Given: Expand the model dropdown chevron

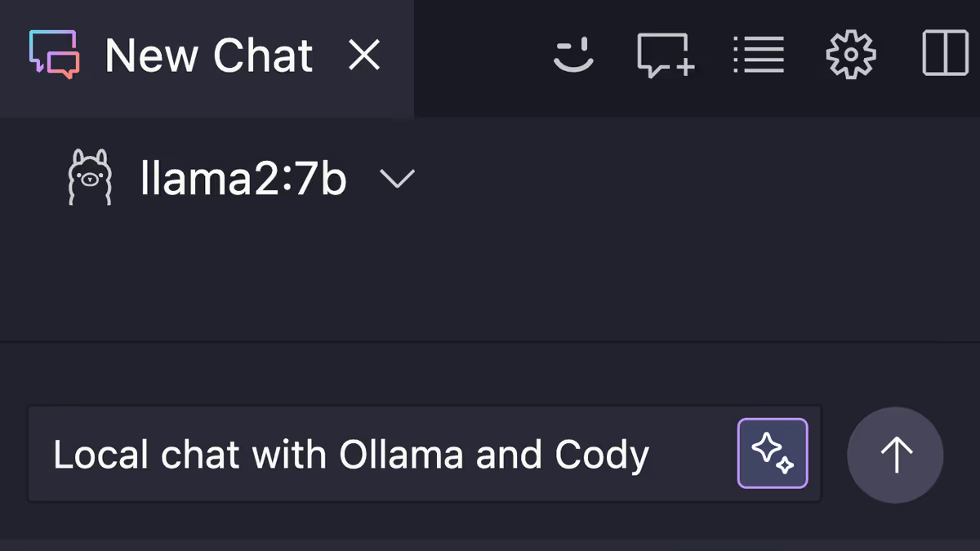Looking at the screenshot, I should click(x=398, y=180).
